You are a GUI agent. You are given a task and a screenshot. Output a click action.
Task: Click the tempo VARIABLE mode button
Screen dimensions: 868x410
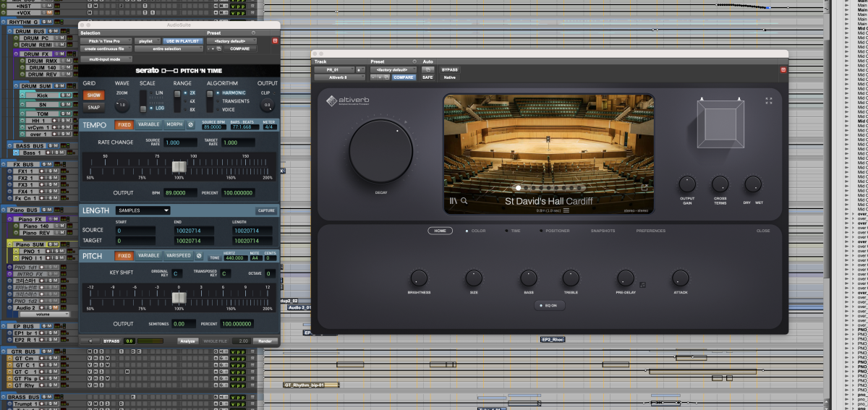point(148,124)
